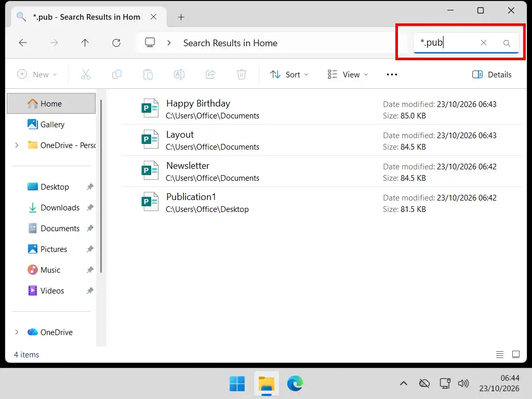This screenshot has height=399, width=532.
Task: Click the pin icon beside Pictures
Action: point(90,249)
